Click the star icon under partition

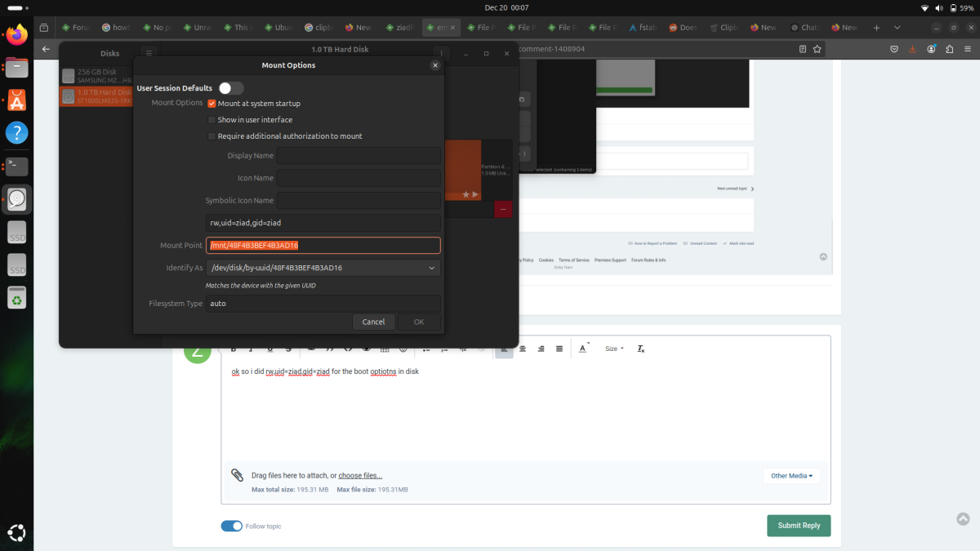466,194
